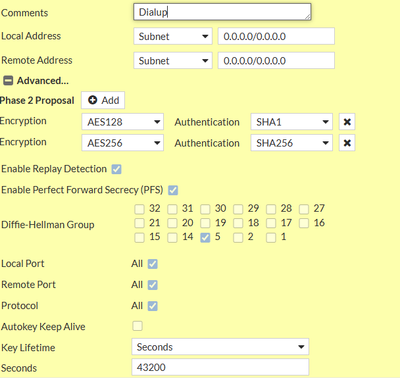Remove the AES256 SHA256 proposal row
Image resolution: width=400 pixels, height=378 pixels.
[x=347, y=143]
